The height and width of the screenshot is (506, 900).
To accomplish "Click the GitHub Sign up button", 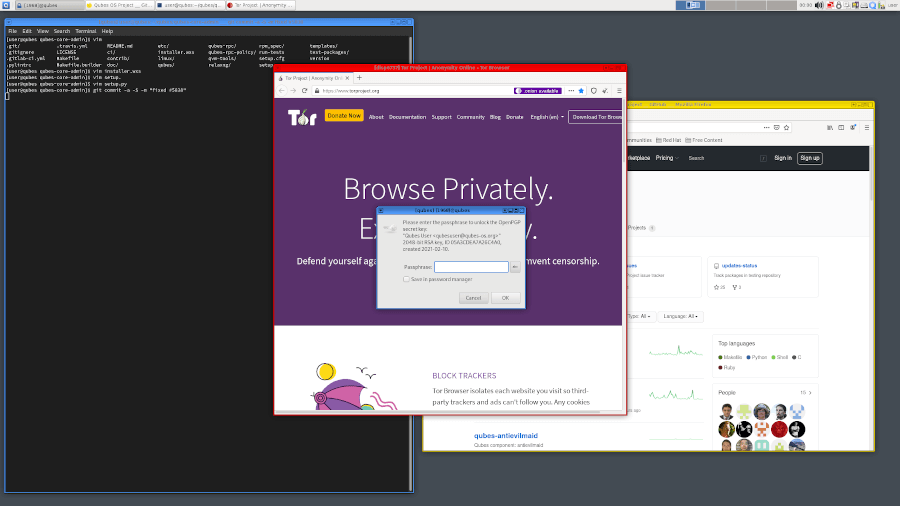I will pos(810,158).
